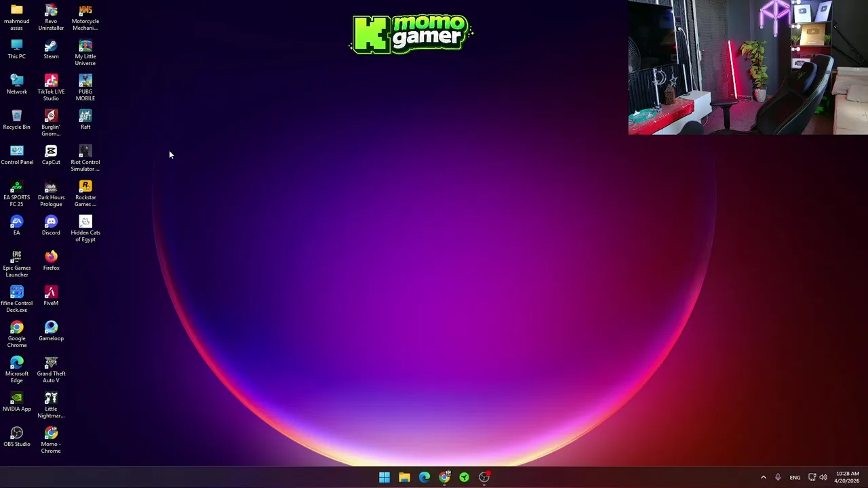The height and width of the screenshot is (488, 868).
Task: Select Grand Theft Auto V icon
Action: pyautogui.click(x=51, y=370)
